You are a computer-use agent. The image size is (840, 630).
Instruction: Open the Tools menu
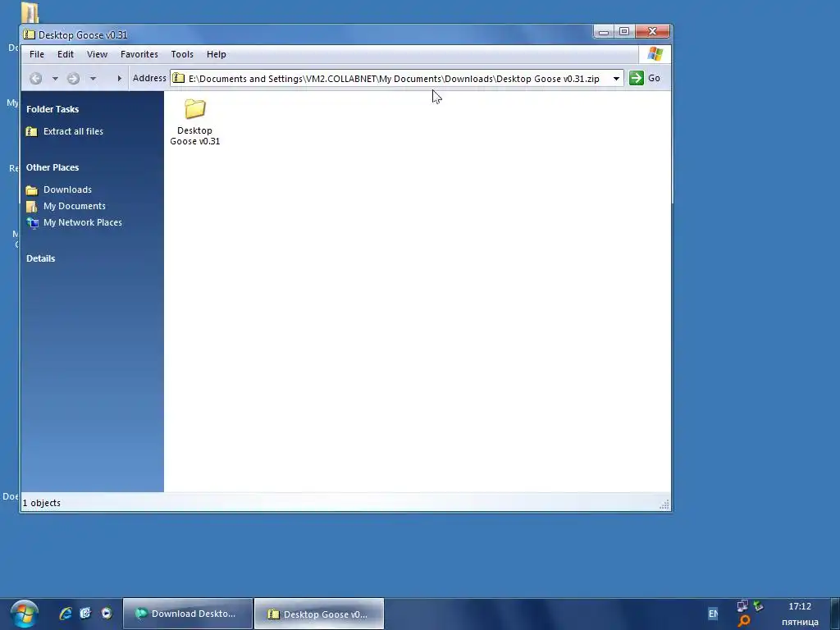tap(182, 54)
